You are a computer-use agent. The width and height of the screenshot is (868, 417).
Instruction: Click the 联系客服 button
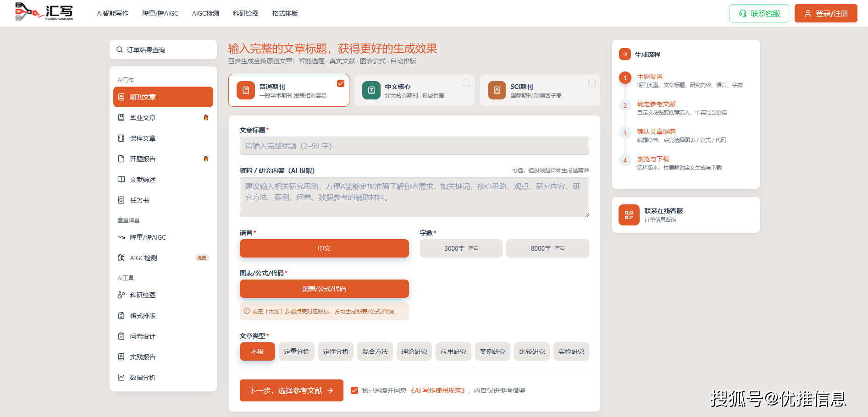pyautogui.click(x=759, y=13)
